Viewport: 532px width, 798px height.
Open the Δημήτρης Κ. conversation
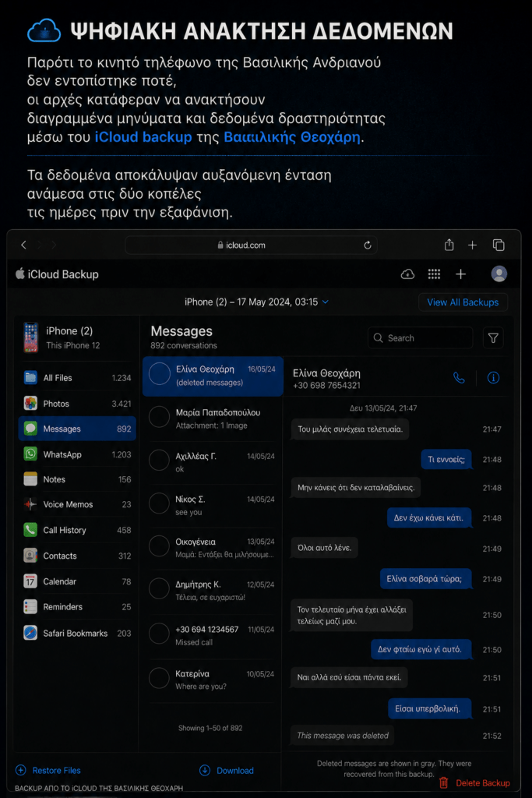coord(213,591)
